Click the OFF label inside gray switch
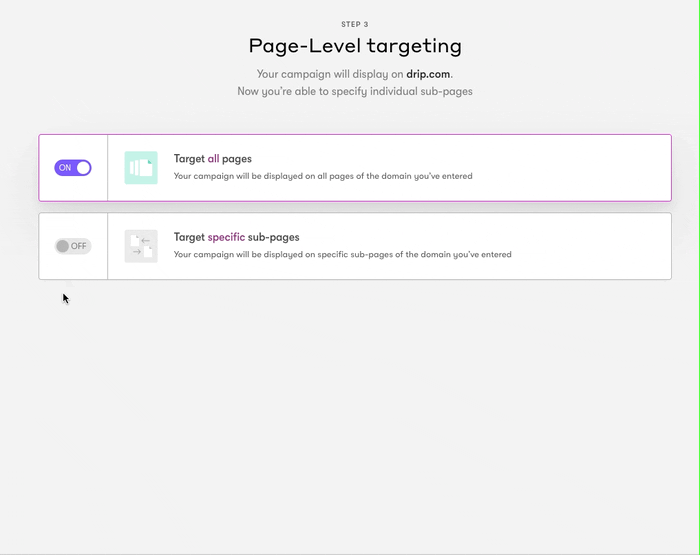 coord(79,246)
